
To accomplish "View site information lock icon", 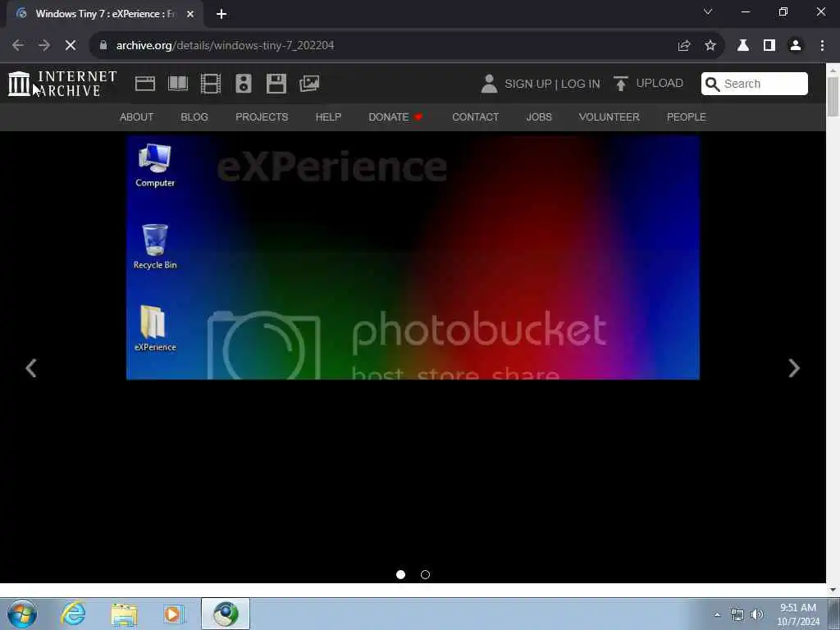I will 103,46.
